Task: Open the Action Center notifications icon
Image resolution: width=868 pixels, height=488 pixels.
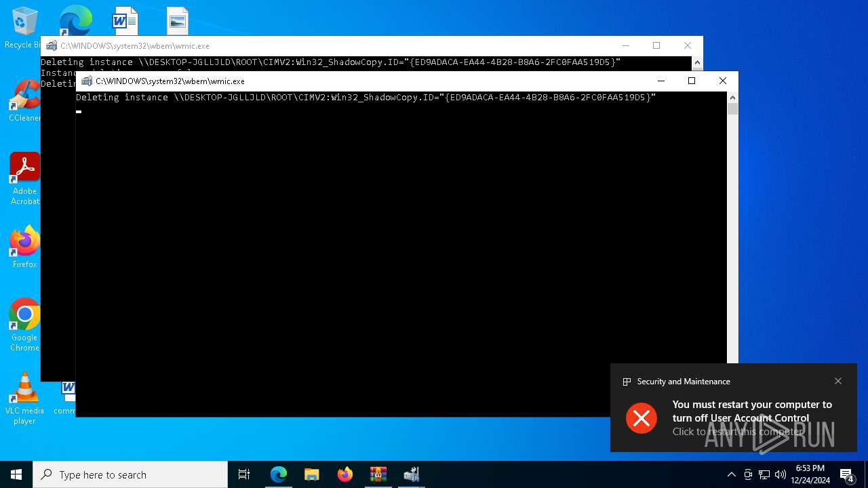Action: tap(846, 474)
